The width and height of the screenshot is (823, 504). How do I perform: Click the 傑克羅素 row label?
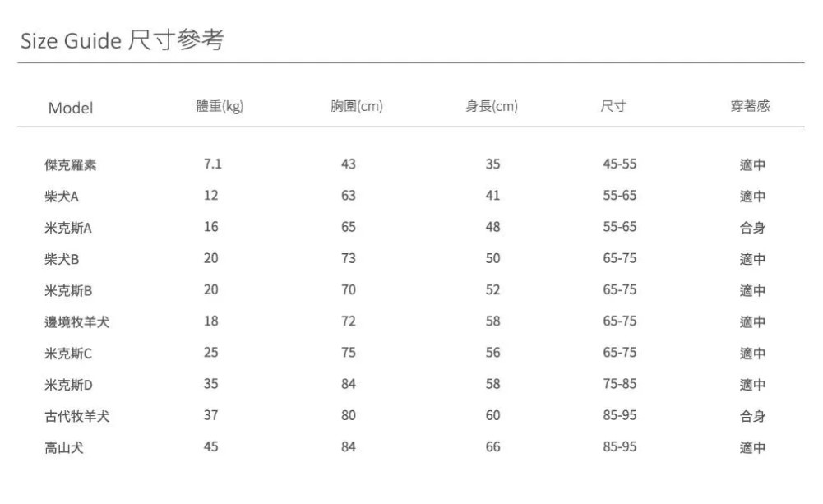tap(70, 164)
